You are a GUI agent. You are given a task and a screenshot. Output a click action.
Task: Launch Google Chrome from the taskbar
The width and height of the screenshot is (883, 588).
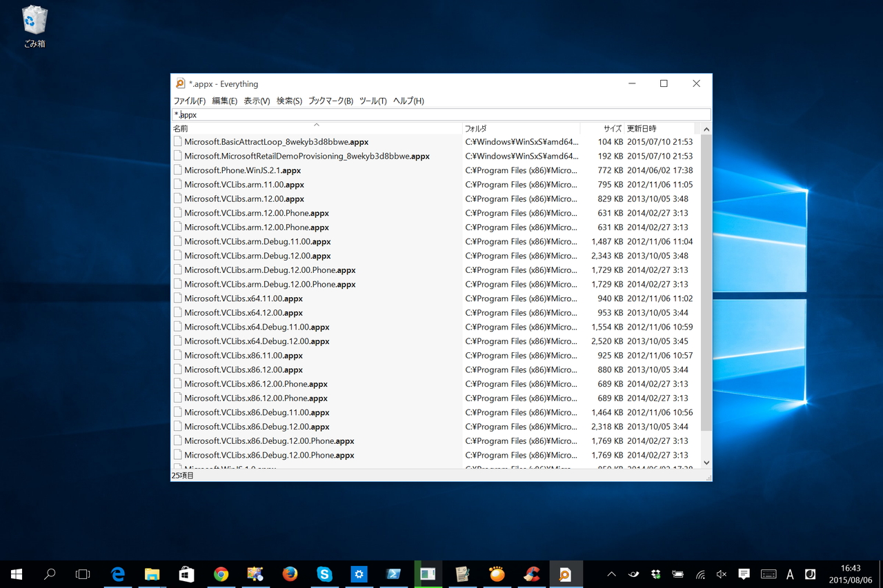pos(221,574)
